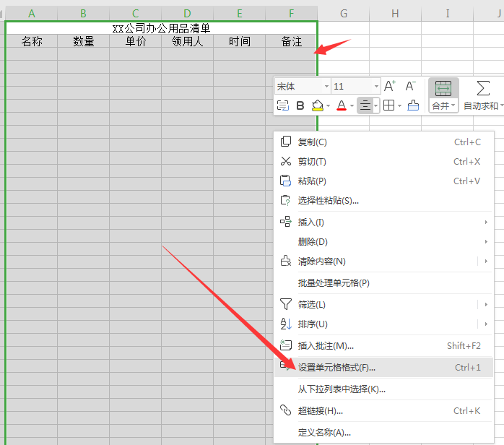This screenshot has height=445, width=504.
Task: Click the decrease font size icon
Action: tap(410, 87)
